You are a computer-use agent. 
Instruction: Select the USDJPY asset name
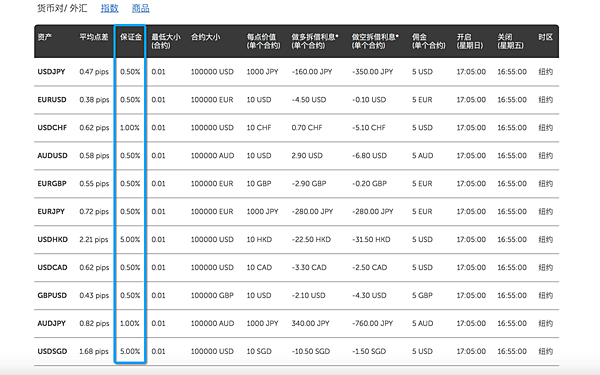pyautogui.click(x=51, y=72)
